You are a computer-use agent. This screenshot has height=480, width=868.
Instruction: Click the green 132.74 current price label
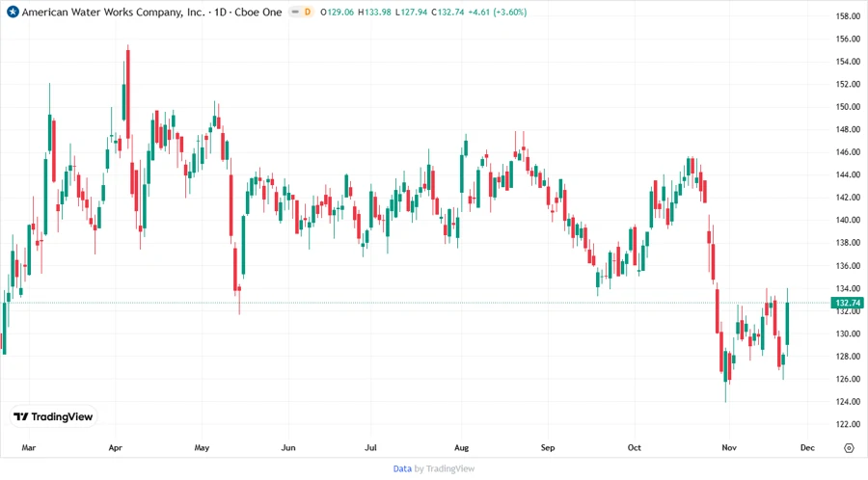pos(848,303)
